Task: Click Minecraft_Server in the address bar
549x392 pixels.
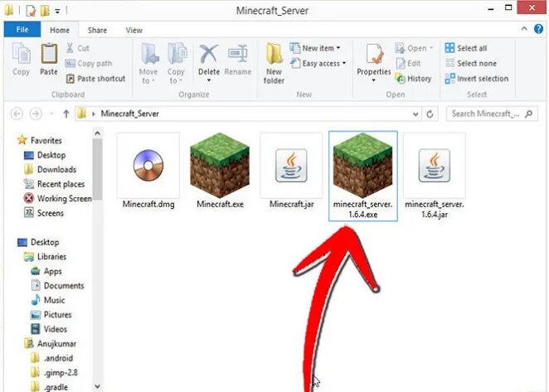Action: point(130,114)
